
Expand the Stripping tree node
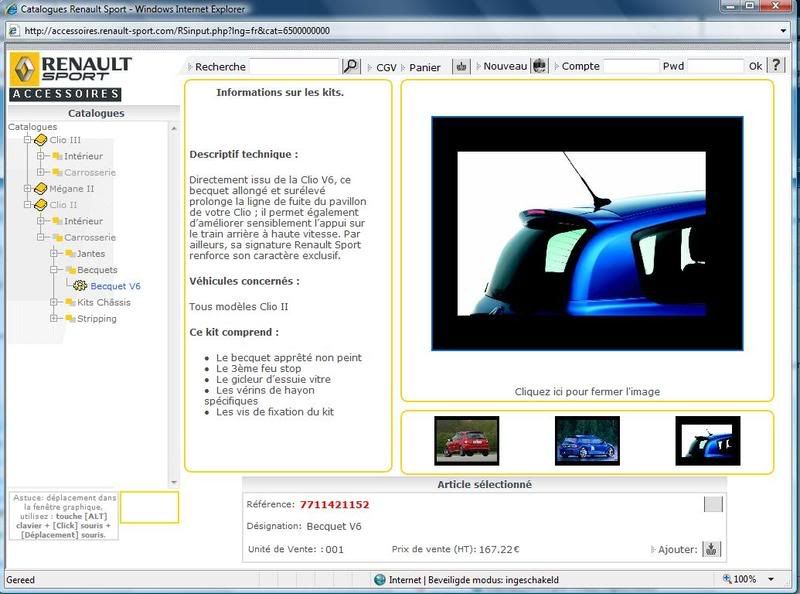[53, 318]
